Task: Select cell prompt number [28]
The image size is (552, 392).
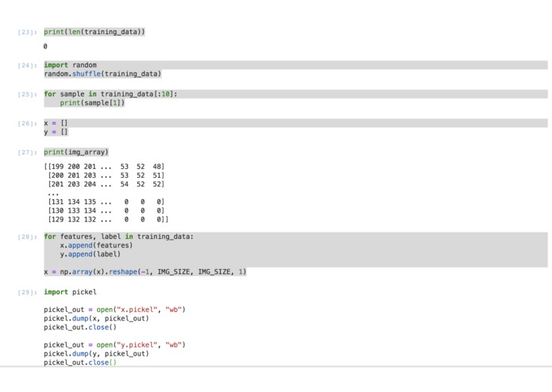Action: point(27,237)
